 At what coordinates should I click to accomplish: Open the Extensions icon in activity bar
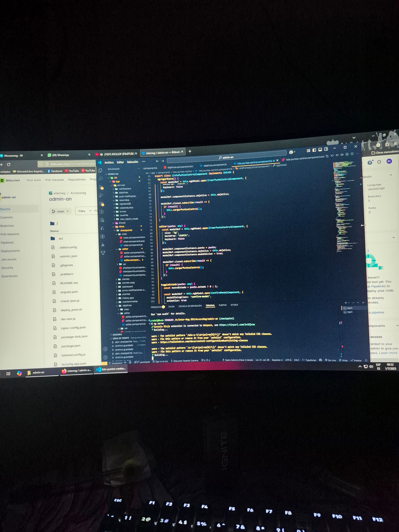[102, 204]
